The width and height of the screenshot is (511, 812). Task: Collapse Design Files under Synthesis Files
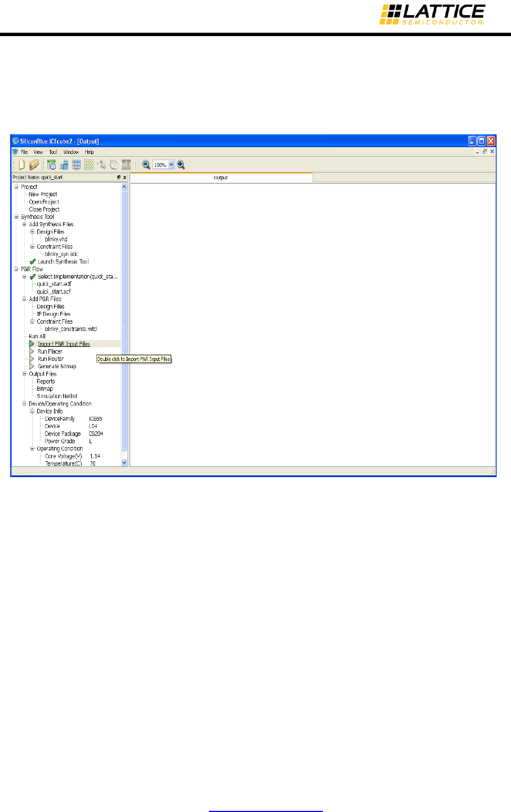tap(32, 232)
